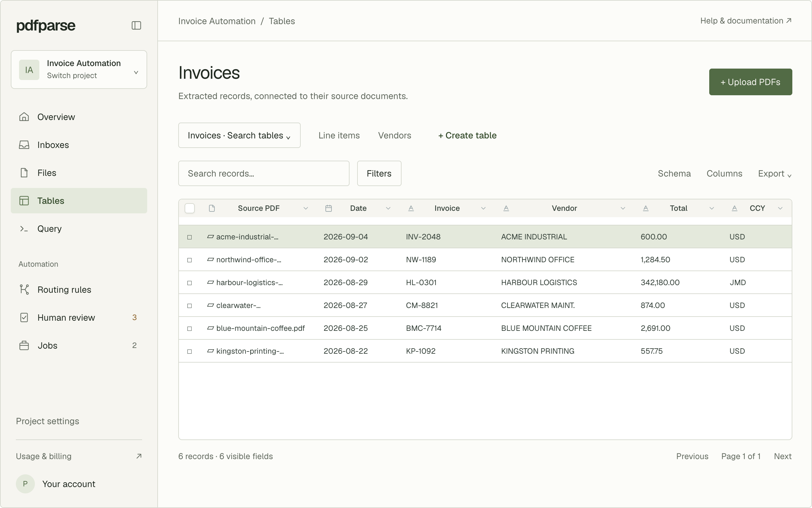Image resolution: width=812 pixels, height=508 pixels.
Task: Collapse the sidebar with the panel icon
Action: click(136, 25)
